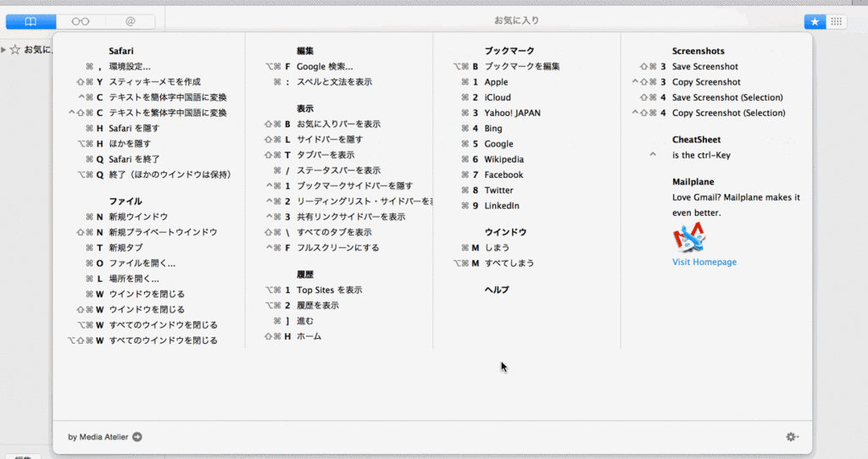Click Top Sites を表示 entry
The height and width of the screenshot is (459, 868).
point(330,290)
